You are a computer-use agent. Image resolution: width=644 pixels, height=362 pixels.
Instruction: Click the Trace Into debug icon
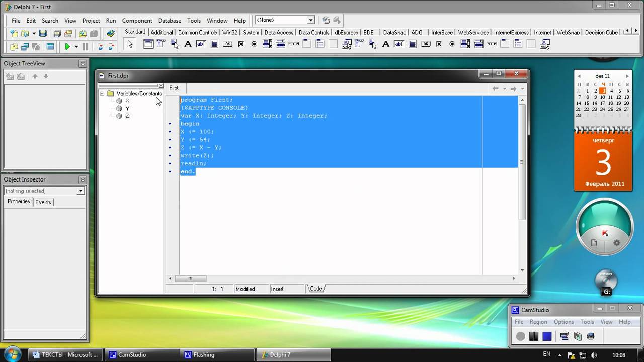[x=100, y=47]
